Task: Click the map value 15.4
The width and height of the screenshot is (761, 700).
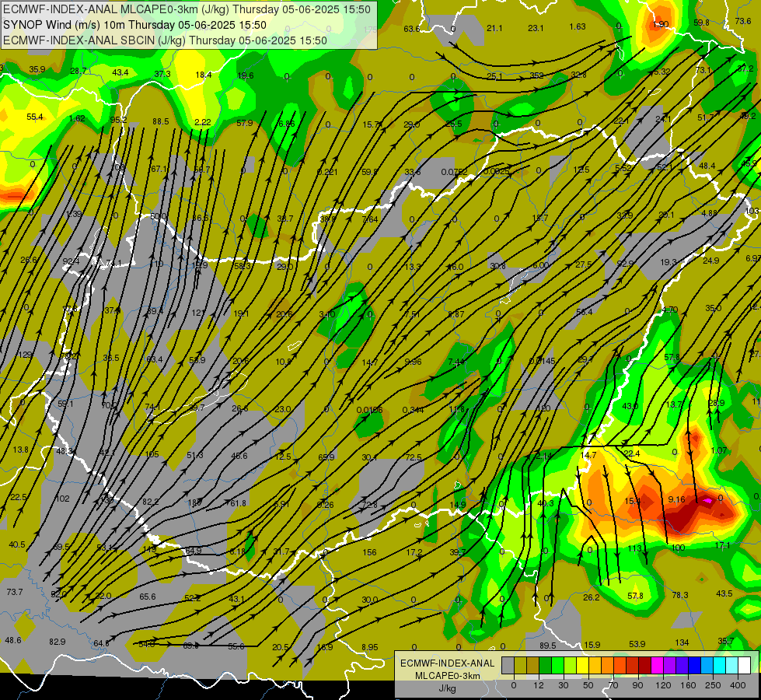Action: tap(633, 502)
